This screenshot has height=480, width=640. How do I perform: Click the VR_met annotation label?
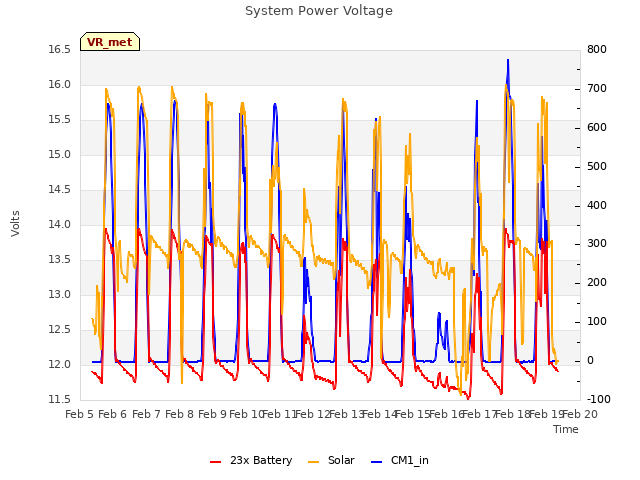(x=110, y=42)
